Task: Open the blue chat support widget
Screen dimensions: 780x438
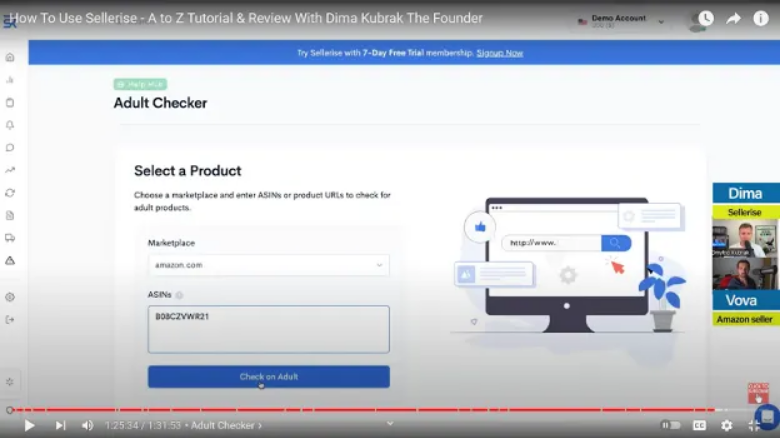Action: point(768,417)
